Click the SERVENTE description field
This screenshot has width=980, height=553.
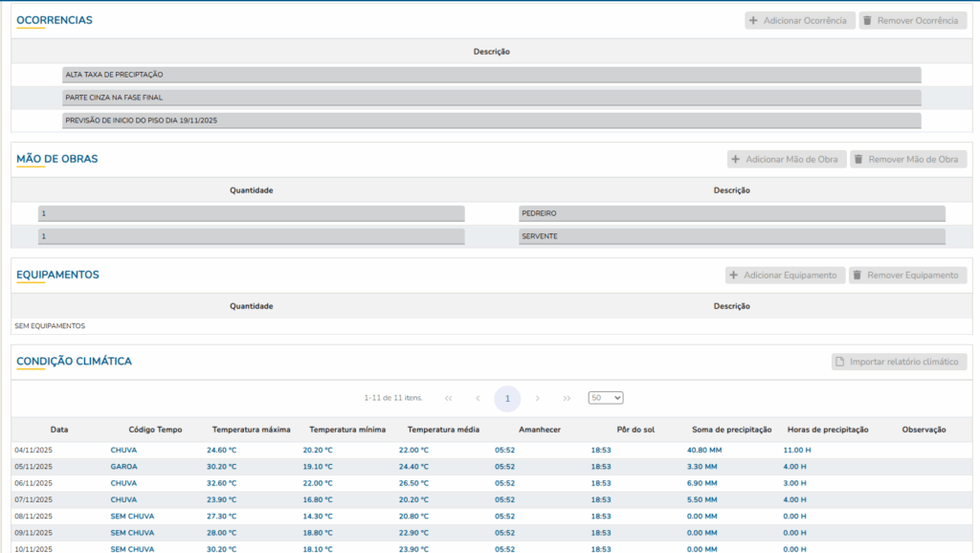(731, 236)
